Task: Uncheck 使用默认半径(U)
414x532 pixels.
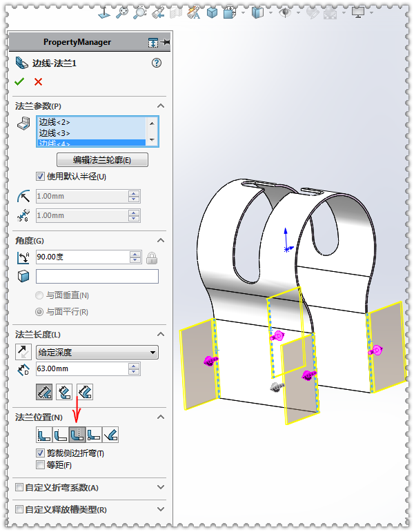Action: [40, 177]
